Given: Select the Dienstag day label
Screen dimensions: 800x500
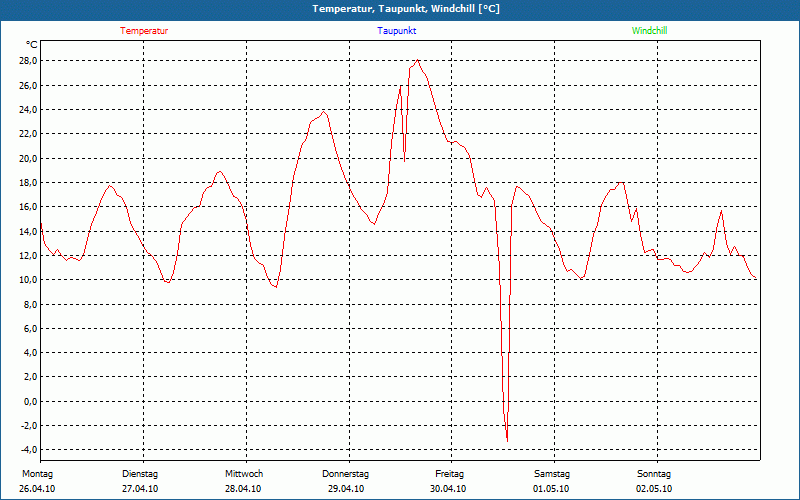Looking at the screenshot, I should (140, 474).
